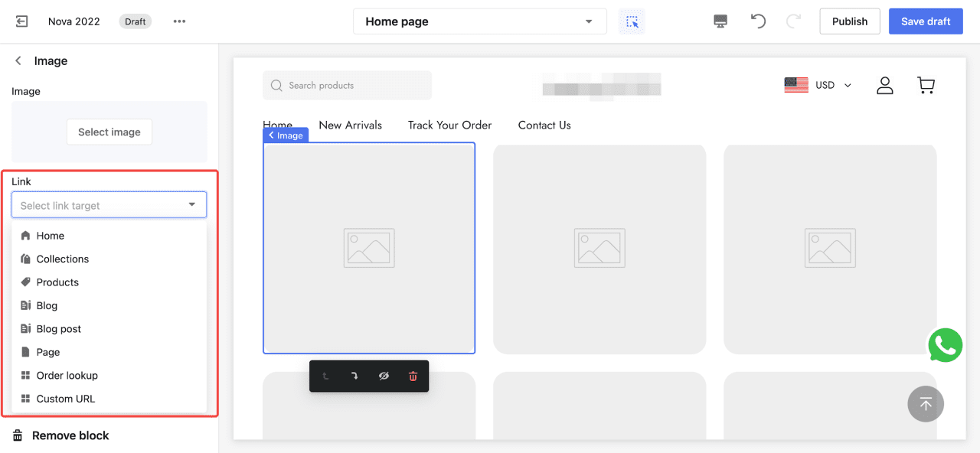The width and height of the screenshot is (980, 453).
Task: Open the three-dot more options menu
Action: pyautogui.click(x=179, y=21)
